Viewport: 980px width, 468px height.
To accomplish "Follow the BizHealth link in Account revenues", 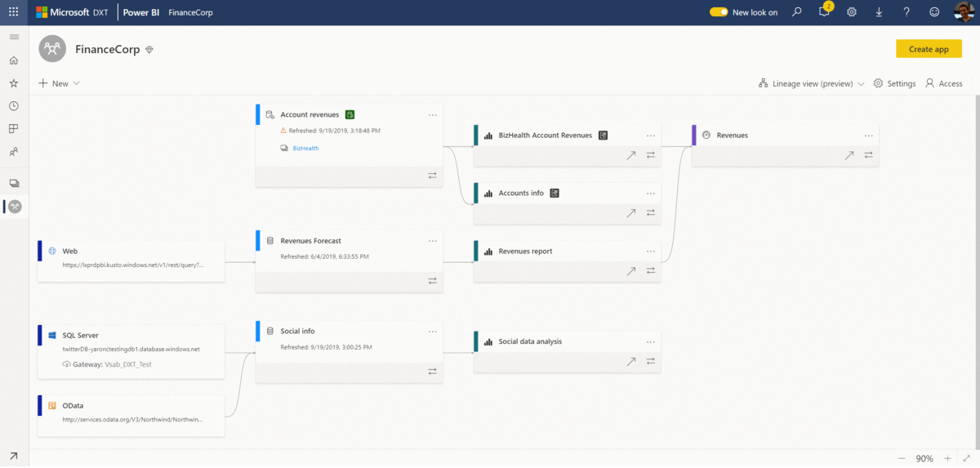I will pos(305,149).
